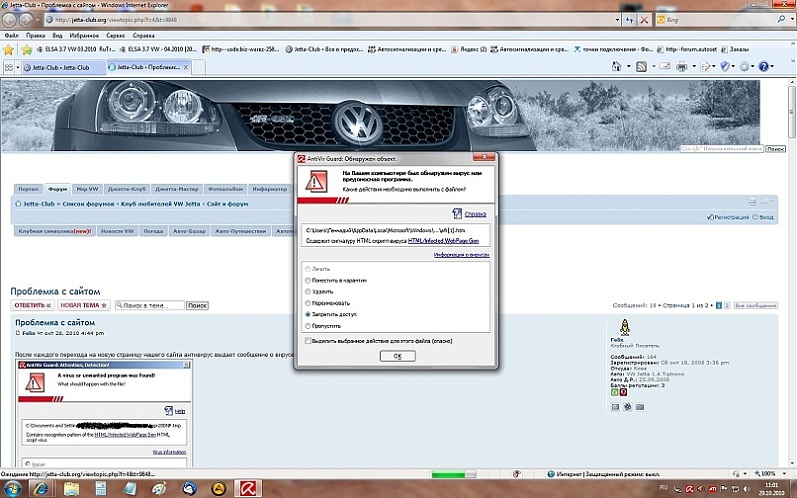This screenshot has height=498, width=797.
Task: Click the AIMP orange taskbar icon
Action: click(x=219, y=488)
